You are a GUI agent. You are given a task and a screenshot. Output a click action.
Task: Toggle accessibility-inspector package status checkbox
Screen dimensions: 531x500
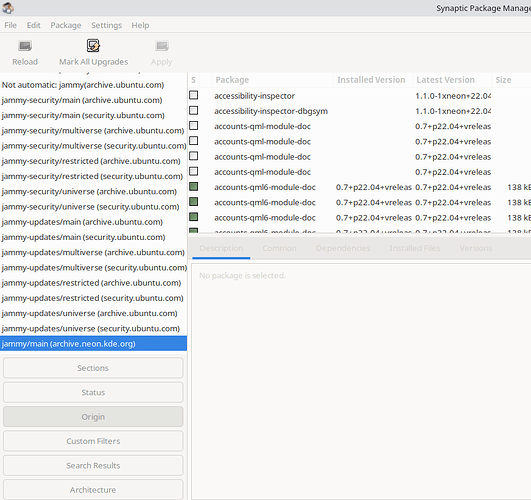point(194,95)
